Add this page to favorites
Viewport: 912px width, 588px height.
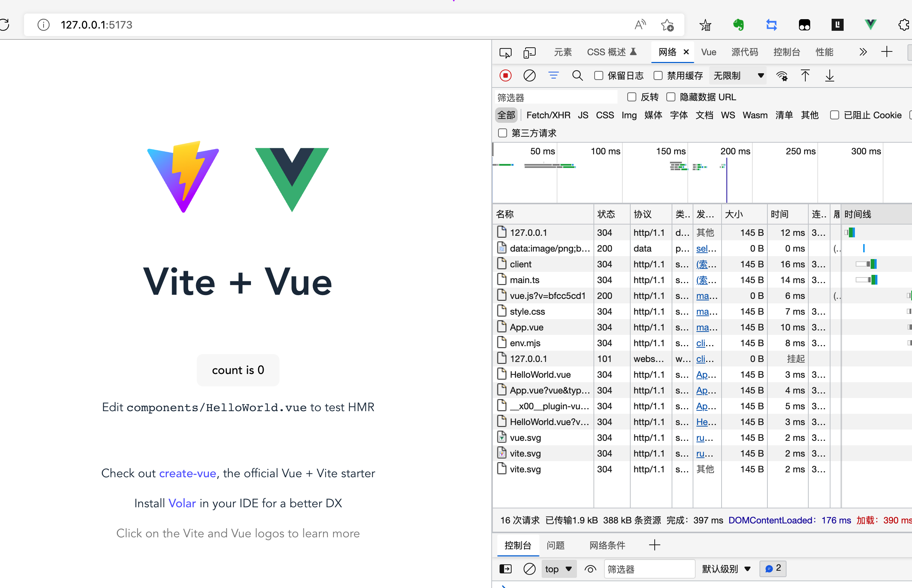point(667,25)
